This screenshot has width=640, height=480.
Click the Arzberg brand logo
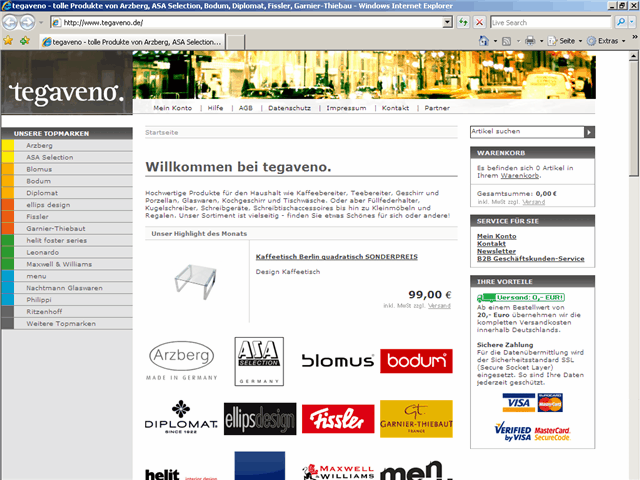pos(182,361)
